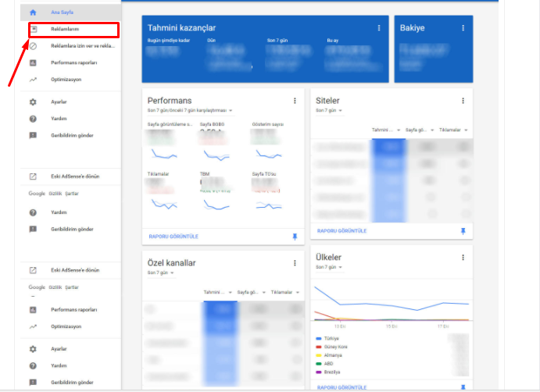Click the Bakiye card title
This screenshot has height=392, width=540.
pos(413,28)
